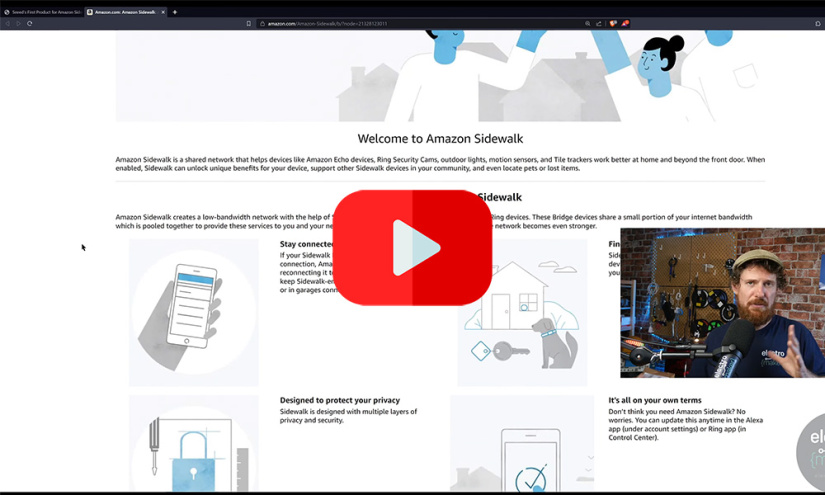
Task: Play the video with the red YouTube button
Action: coord(412,247)
